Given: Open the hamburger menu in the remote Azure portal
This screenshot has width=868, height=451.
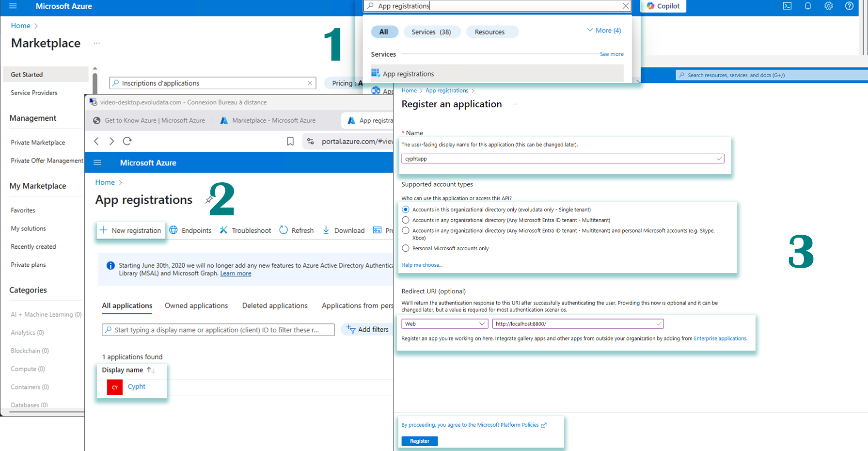Looking at the screenshot, I should coord(97,162).
